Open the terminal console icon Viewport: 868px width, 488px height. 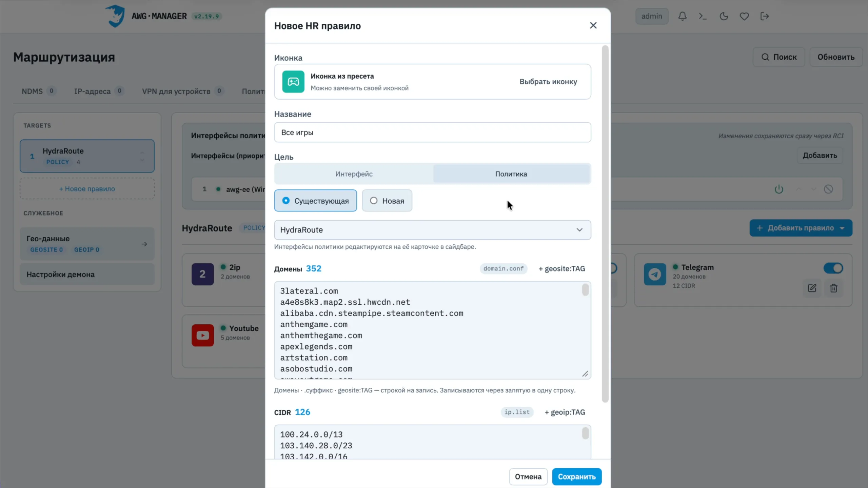pyautogui.click(x=703, y=16)
